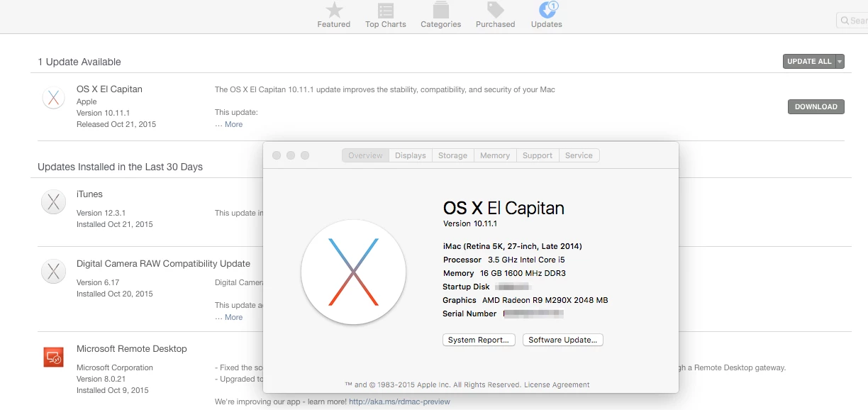Click the Categories label in toolbar
Screen dimensions: 868x410
(x=441, y=24)
